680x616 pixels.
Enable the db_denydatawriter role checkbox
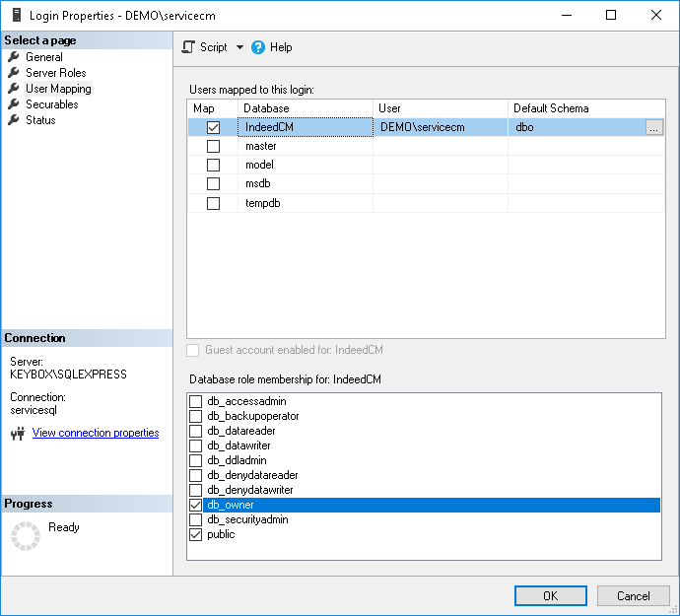coord(195,490)
